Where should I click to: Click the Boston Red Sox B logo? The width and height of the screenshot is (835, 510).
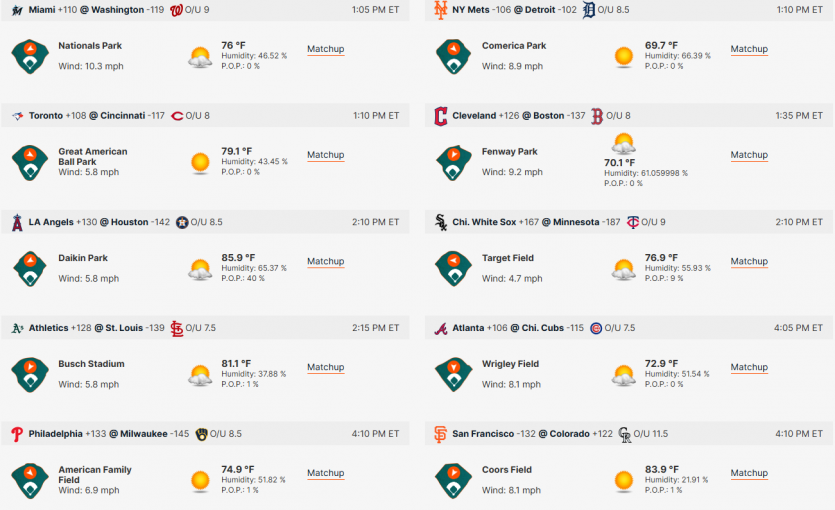click(597, 116)
